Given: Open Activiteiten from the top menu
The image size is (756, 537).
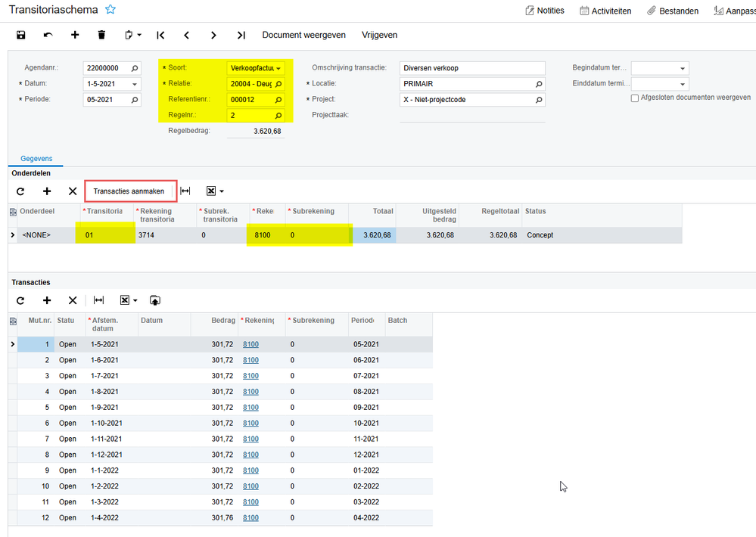Looking at the screenshot, I should coord(605,11).
